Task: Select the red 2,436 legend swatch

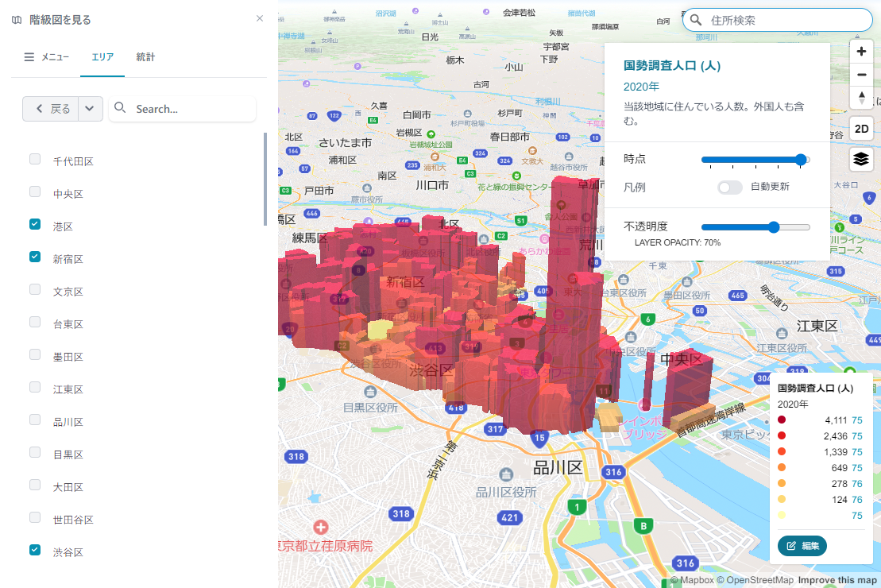Action: [x=782, y=435]
